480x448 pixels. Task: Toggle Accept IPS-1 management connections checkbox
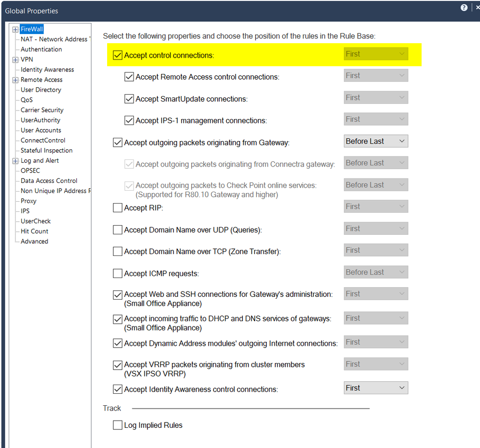click(129, 121)
